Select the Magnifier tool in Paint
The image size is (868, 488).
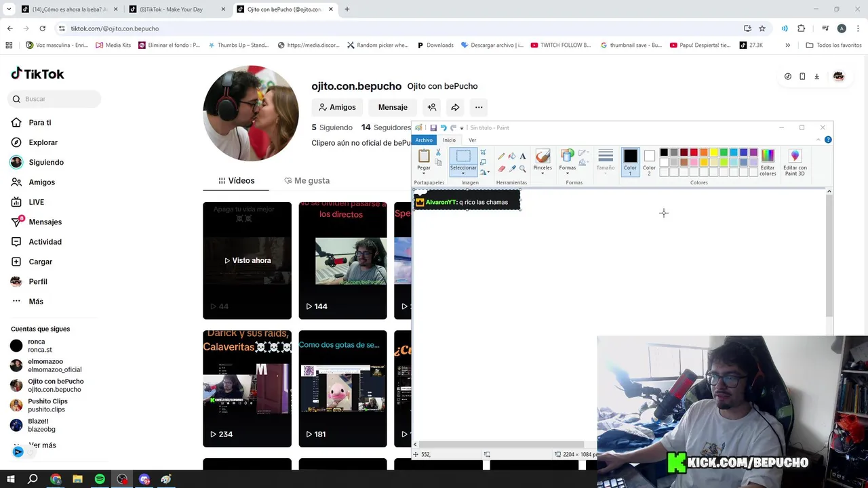(x=523, y=169)
